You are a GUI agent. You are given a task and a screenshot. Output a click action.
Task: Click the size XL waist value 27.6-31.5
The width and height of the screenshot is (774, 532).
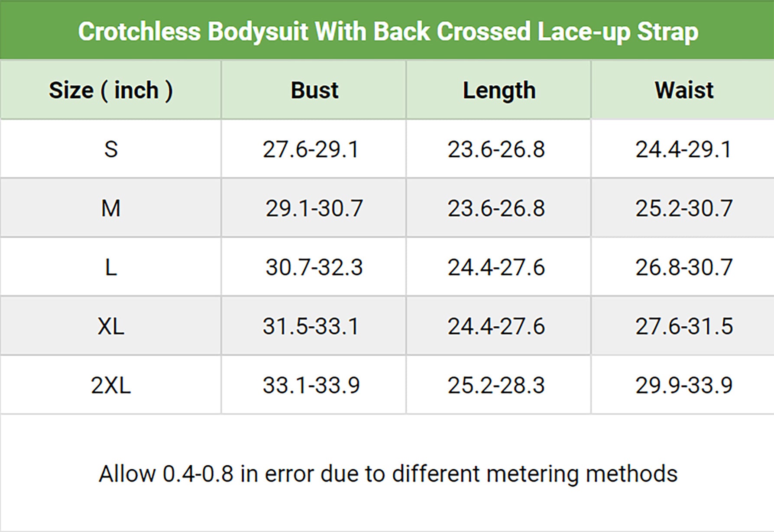(684, 326)
